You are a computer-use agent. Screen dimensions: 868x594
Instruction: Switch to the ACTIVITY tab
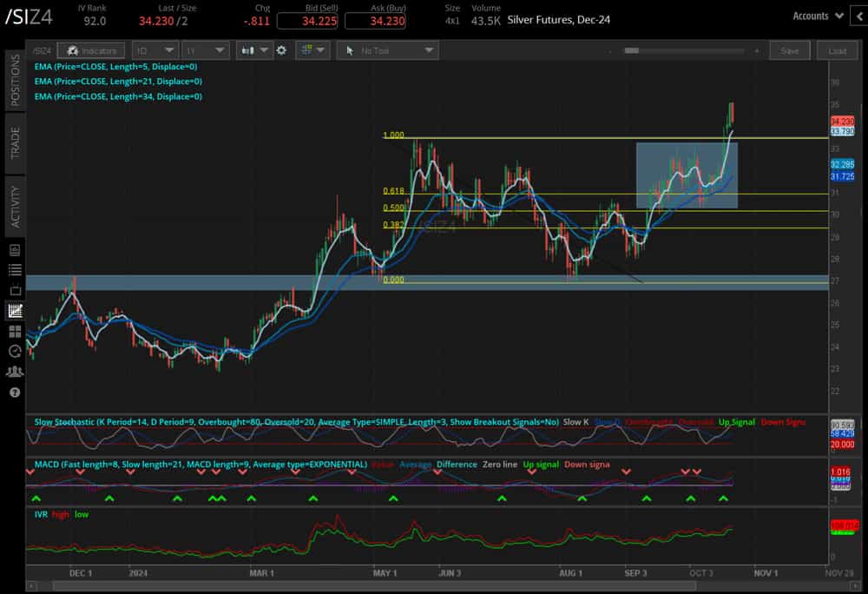pyautogui.click(x=11, y=206)
